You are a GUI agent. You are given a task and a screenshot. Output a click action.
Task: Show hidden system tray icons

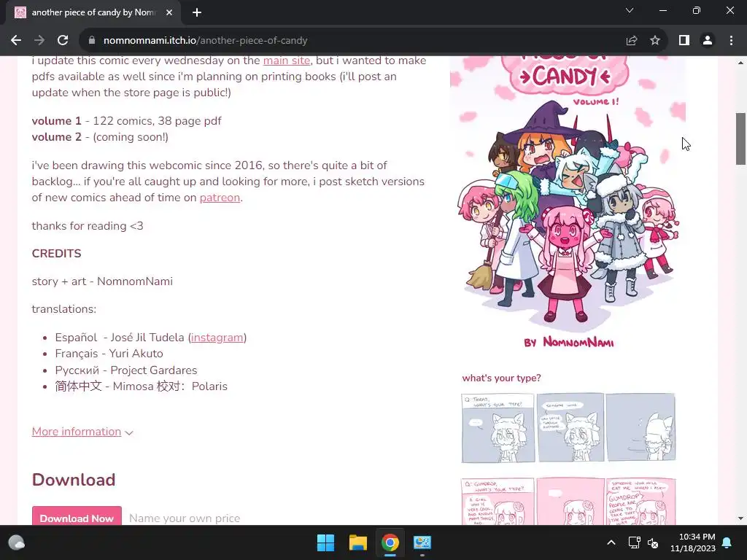click(611, 542)
